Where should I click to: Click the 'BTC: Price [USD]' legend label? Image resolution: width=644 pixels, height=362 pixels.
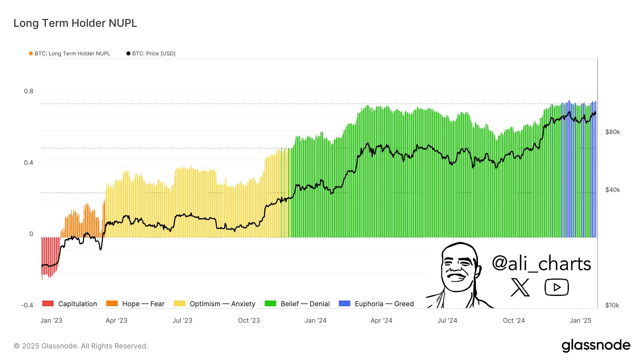[154, 54]
